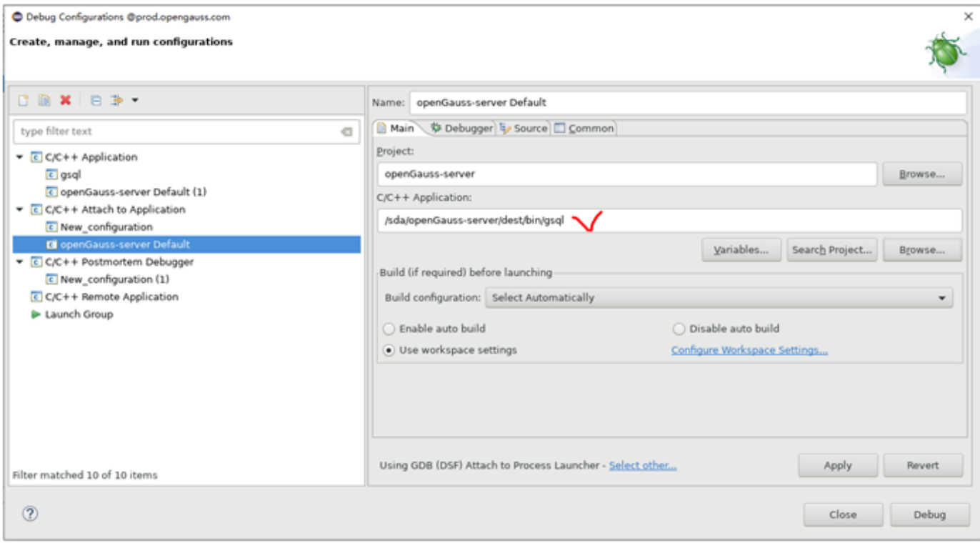Viewport: 980px width, 548px height.
Task: Open Configure Workspace Settings link
Action: pyautogui.click(x=749, y=350)
